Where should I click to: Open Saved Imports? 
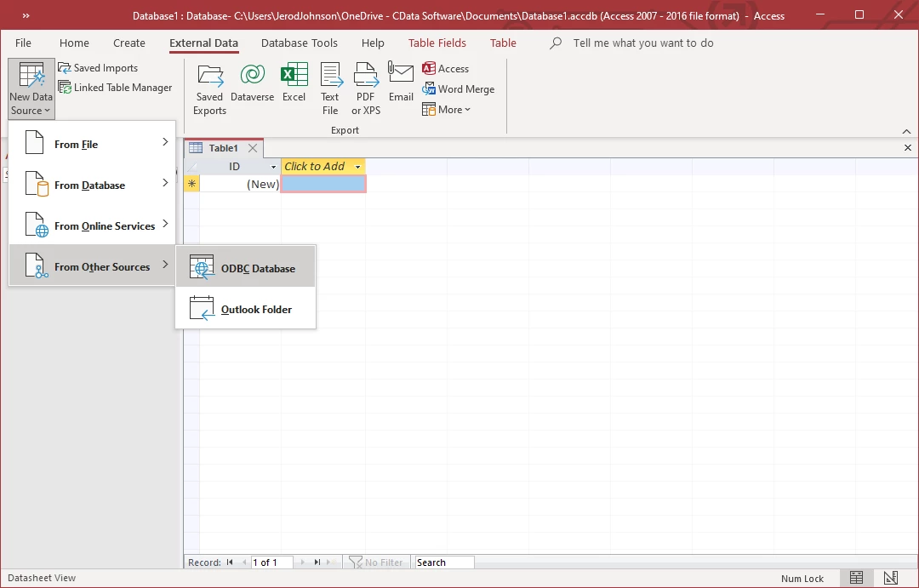point(98,68)
